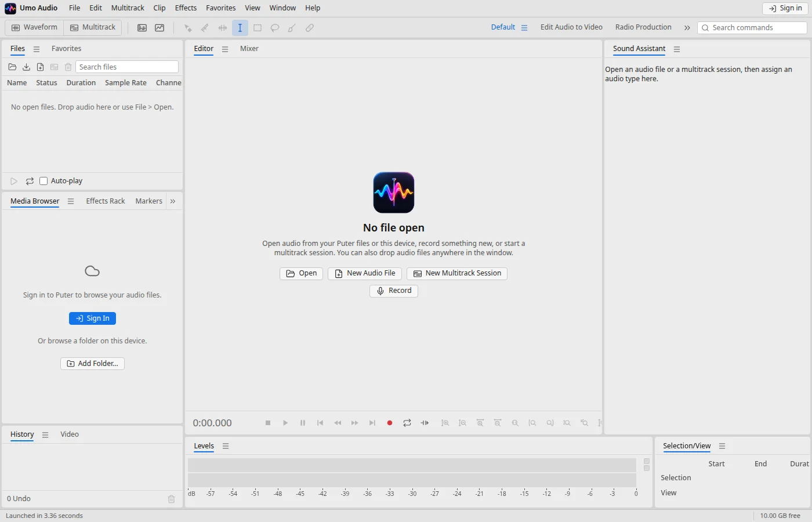Click the Zoom In at Out Point icon
The image size is (812, 522).
coord(550,423)
